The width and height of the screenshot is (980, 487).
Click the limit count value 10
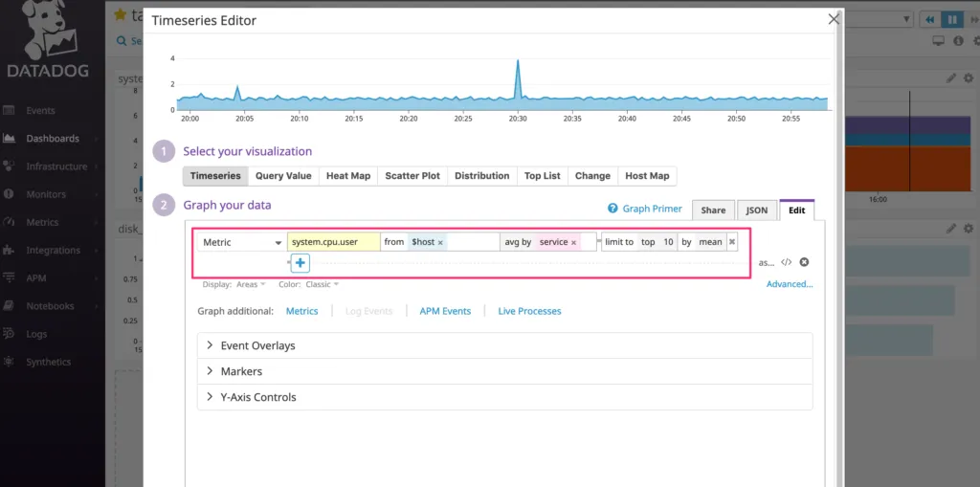click(x=668, y=242)
